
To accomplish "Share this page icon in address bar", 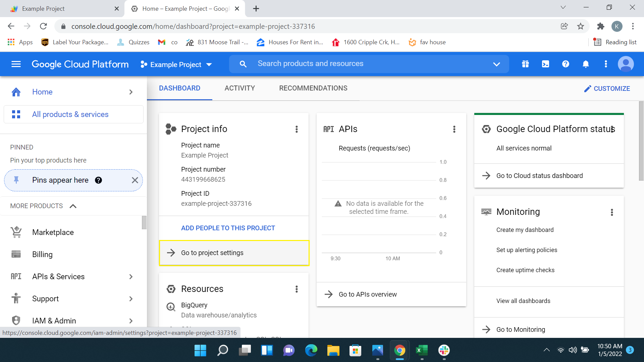I will 564,26.
